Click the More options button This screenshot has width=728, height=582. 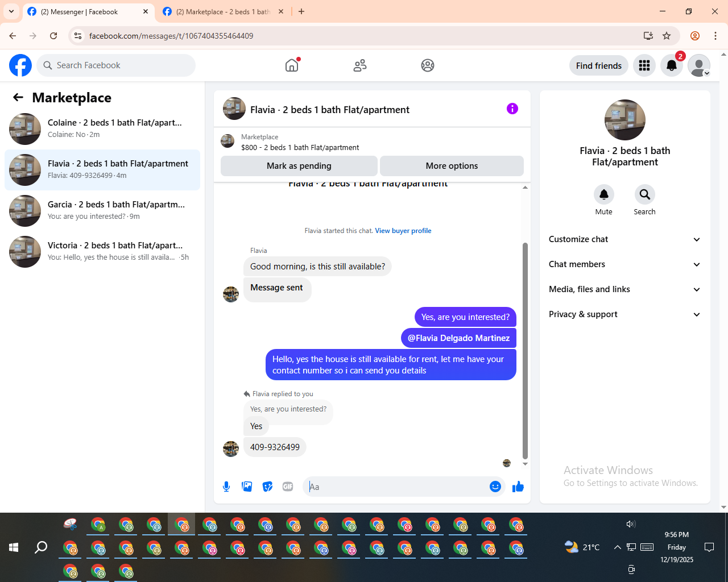pos(452,166)
